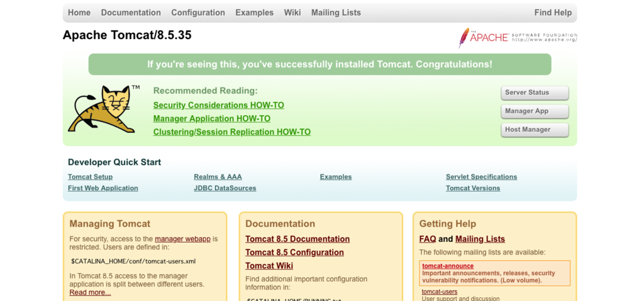This screenshot has width=644, height=301.
Task: Open the Tomcat Wiki link
Action: [x=269, y=266]
